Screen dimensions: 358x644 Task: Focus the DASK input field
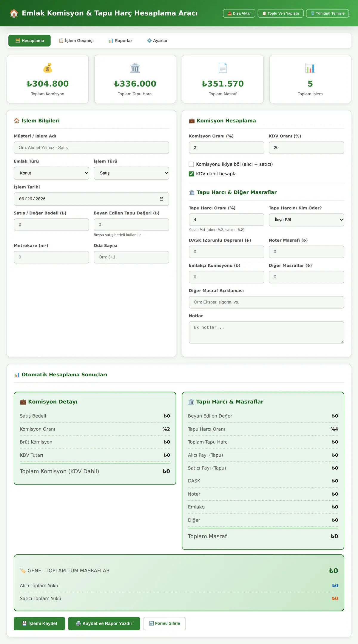(x=226, y=252)
